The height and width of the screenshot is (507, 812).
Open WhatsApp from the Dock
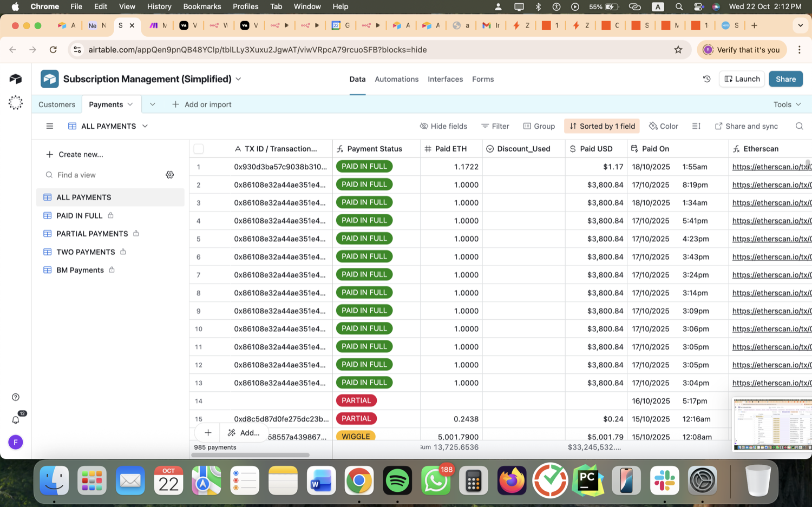point(436,480)
